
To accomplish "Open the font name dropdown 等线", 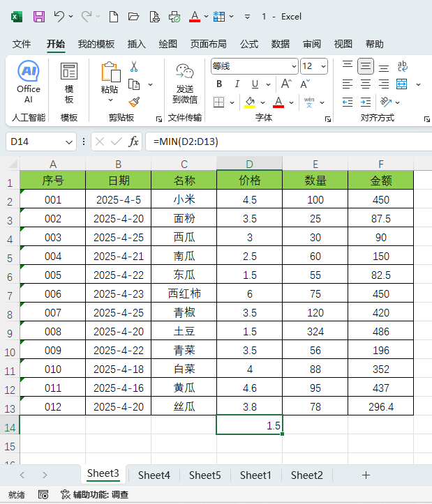I will [x=294, y=66].
